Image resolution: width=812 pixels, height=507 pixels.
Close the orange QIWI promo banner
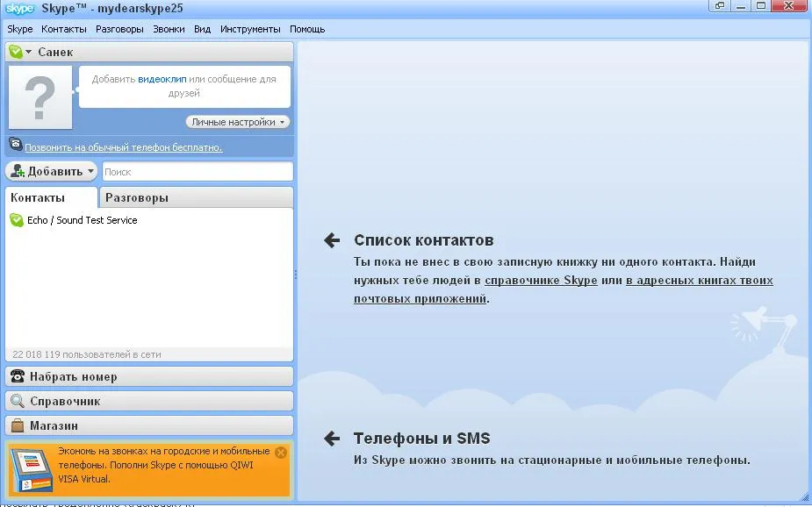point(281,453)
